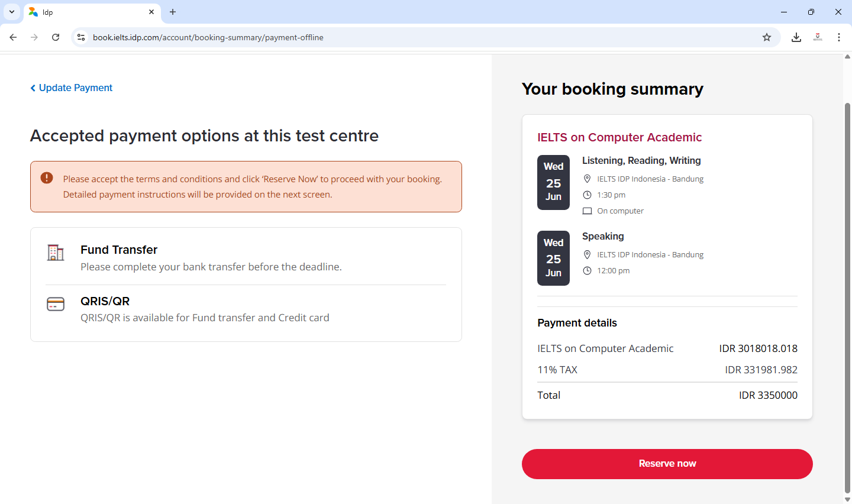Select the Idp browser tab
852x504 pixels.
click(89, 12)
